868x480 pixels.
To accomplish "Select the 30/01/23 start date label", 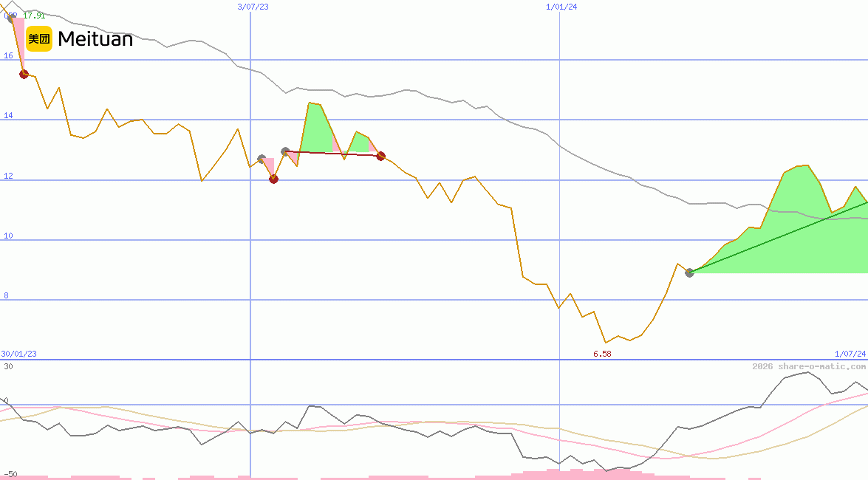I will point(19,354).
